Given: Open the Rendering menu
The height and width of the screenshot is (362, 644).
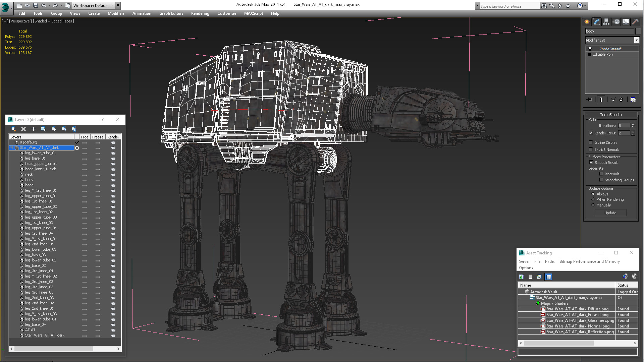Looking at the screenshot, I should click(200, 13).
